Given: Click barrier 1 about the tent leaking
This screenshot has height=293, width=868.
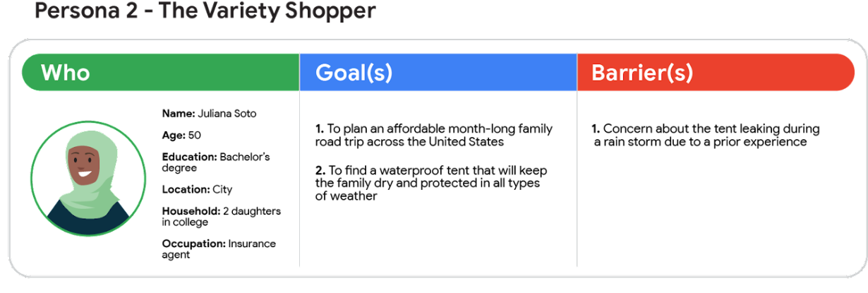Looking at the screenshot, I should point(706,136).
